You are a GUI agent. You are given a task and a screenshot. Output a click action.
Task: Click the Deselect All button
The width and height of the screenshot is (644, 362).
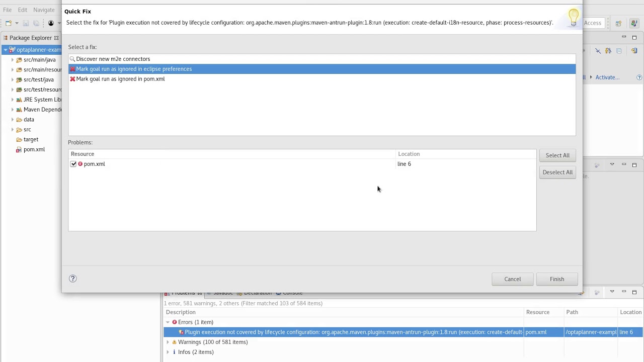click(x=557, y=172)
